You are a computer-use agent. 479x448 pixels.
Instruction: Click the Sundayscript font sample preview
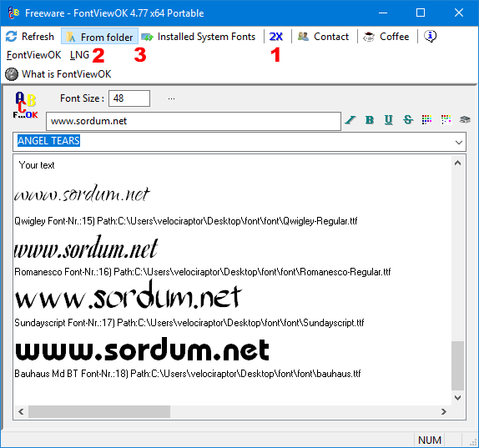click(129, 295)
